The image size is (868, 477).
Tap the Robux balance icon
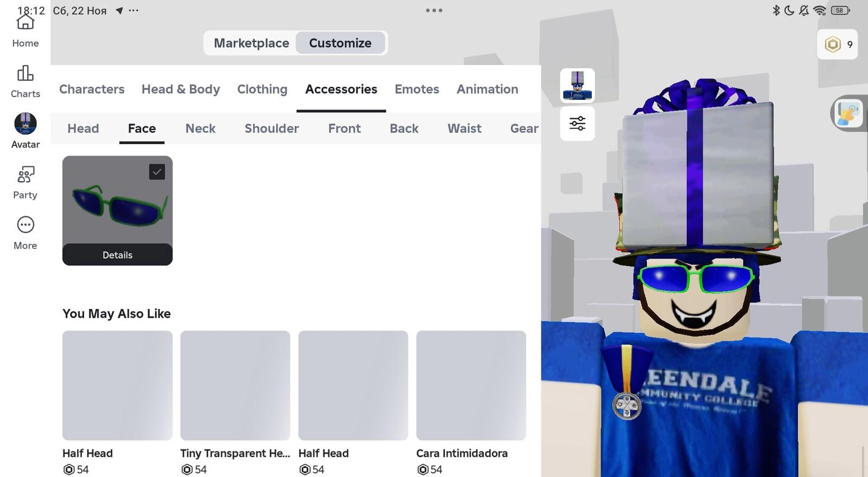[833, 44]
